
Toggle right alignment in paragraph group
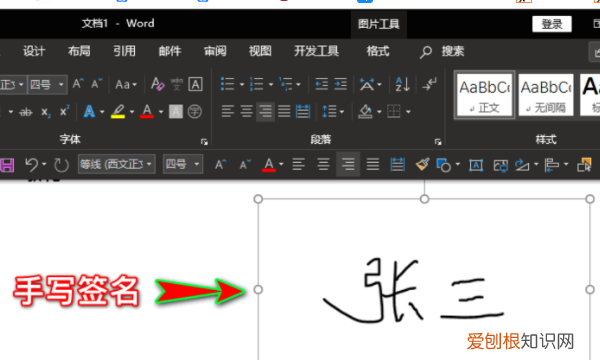(265, 112)
